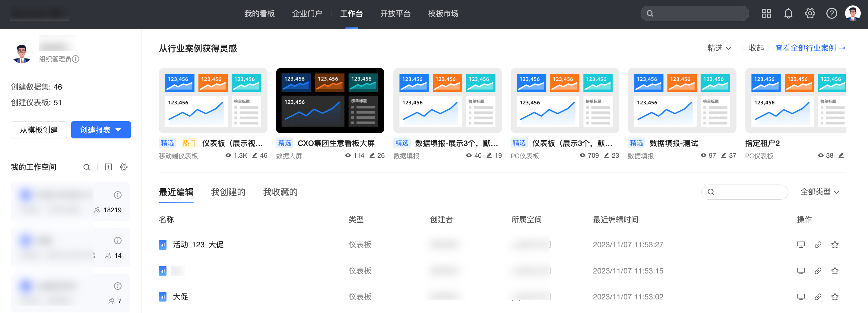Open thumbnail of 仪表板（展示3个 PC case
Image resolution: width=868 pixels, height=313 pixels.
coord(564,100)
